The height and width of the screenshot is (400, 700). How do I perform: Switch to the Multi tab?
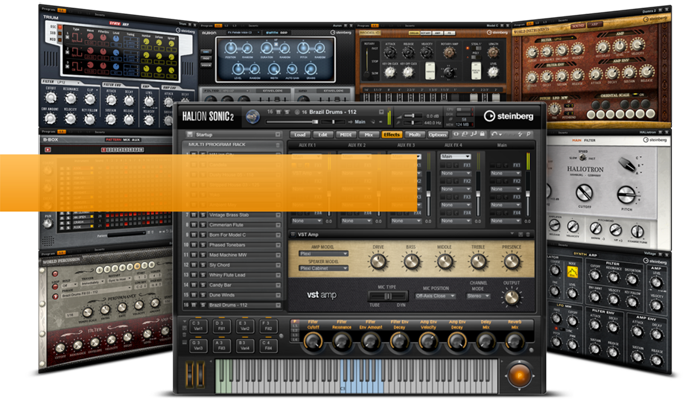click(x=415, y=134)
